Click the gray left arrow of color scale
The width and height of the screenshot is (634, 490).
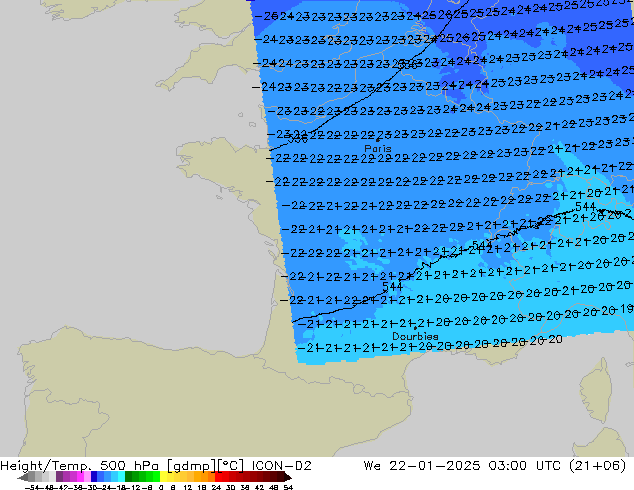[23, 477]
